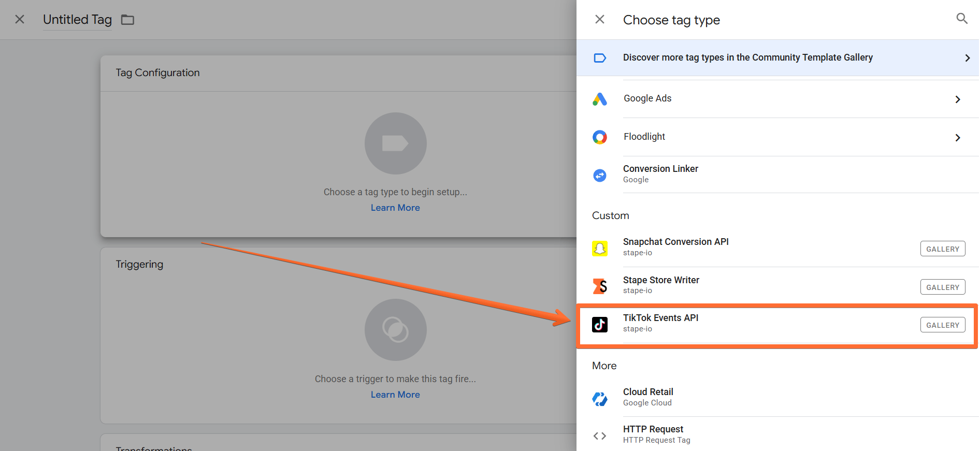The image size is (980, 451).
Task: Click the folder icon beside Untitled Tag
Action: 127,20
